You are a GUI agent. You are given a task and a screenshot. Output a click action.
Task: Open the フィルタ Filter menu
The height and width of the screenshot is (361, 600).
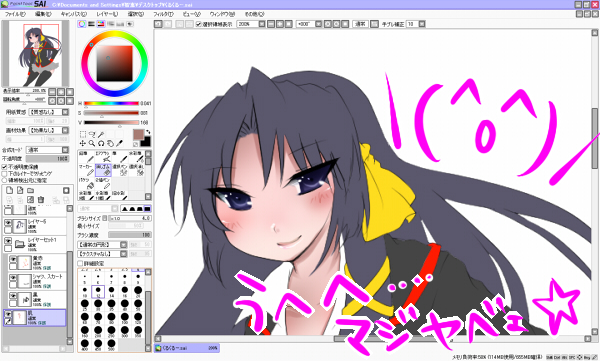(163, 14)
